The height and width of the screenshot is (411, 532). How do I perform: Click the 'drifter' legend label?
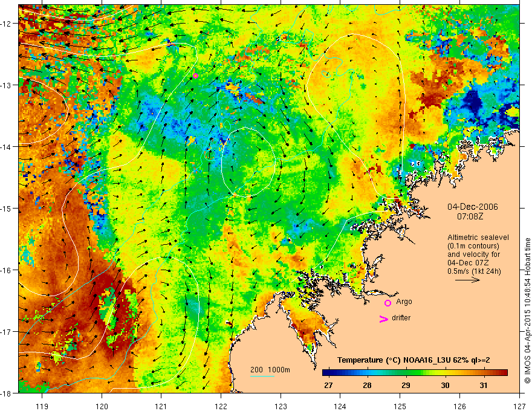coord(401,318)
